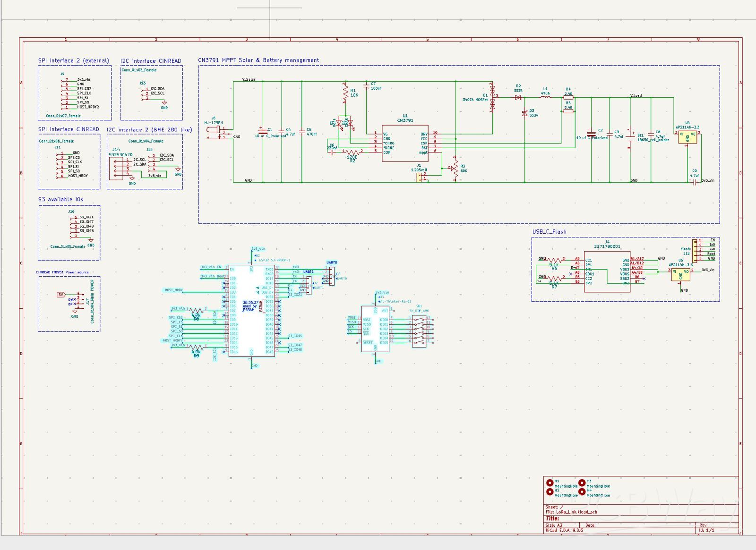The image size is (756, 550).
Task: Click the 'S3 available IOs' section label
Action: click(60, 200)
